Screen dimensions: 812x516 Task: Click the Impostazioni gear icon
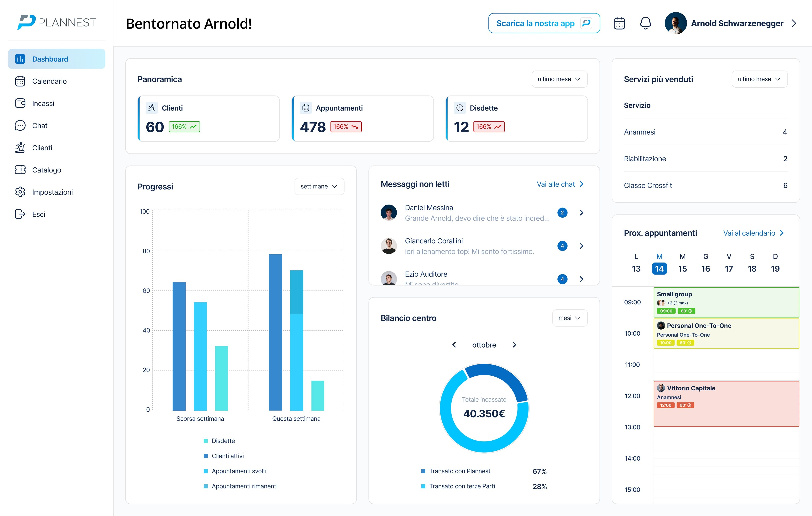20,192
